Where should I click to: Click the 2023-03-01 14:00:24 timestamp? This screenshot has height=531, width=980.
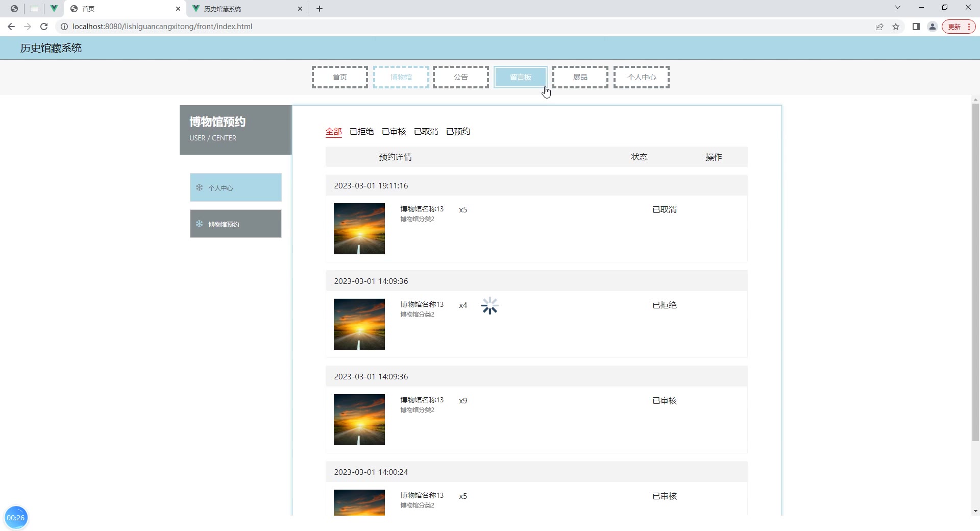pos(371,472)
